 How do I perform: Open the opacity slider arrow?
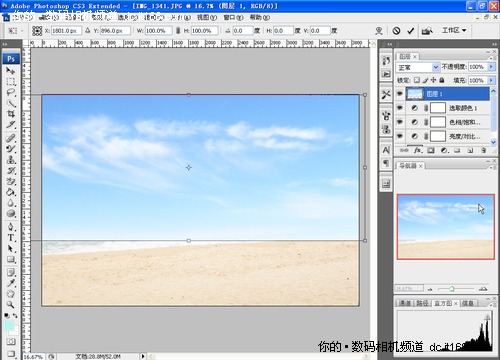click(491, 67)
